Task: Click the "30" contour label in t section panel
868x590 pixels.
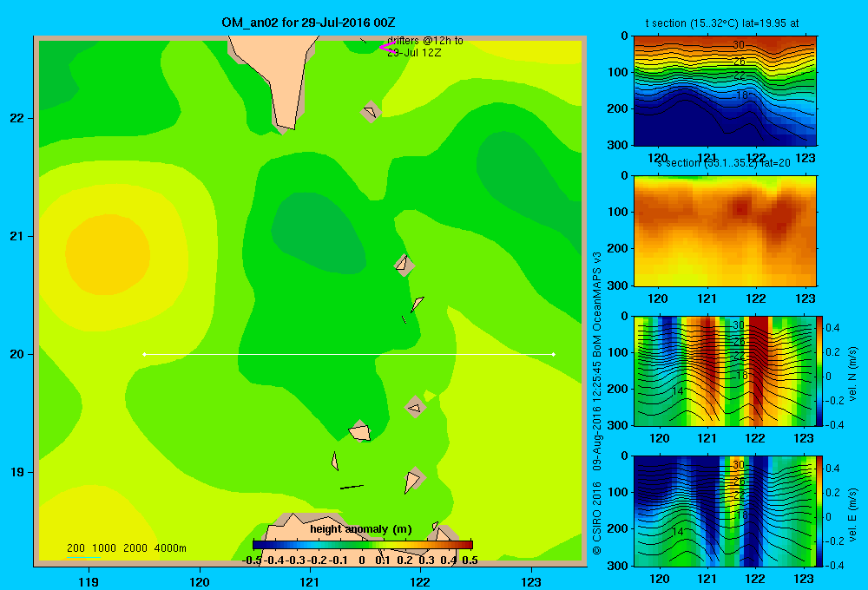Action: click(x=739, y=45)
